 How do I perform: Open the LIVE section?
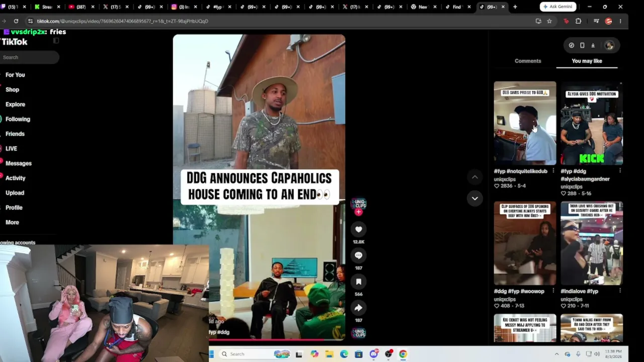coord(11,149)
